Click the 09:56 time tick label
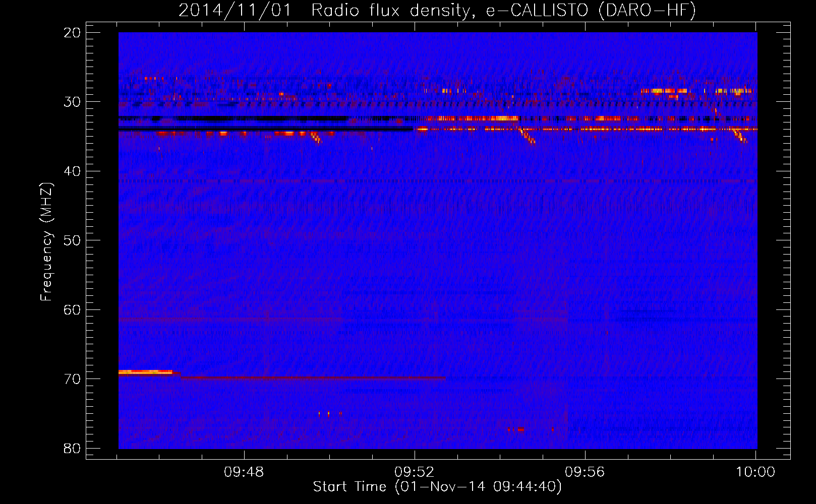 pos(585,472)
